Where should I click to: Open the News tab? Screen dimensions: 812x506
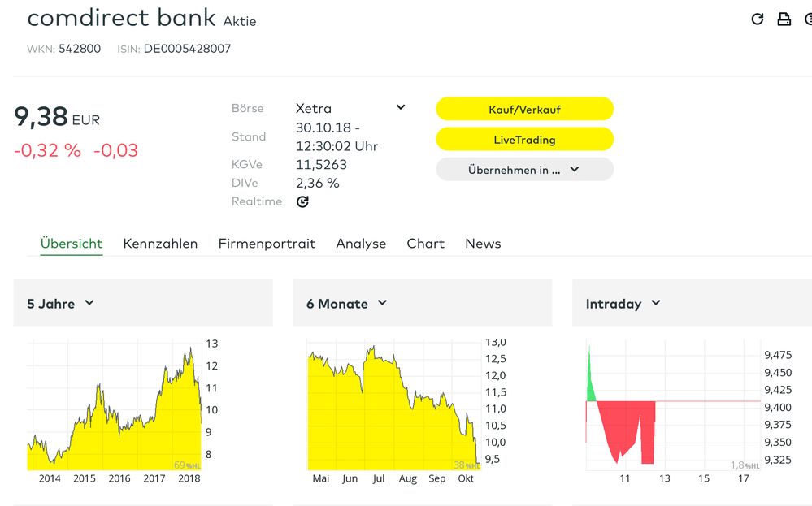point(483,244)
